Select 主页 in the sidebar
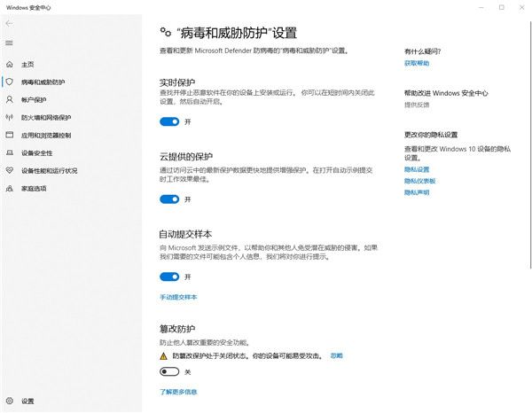The width and height of the screenshot is (532, 413). coord(27,65)
